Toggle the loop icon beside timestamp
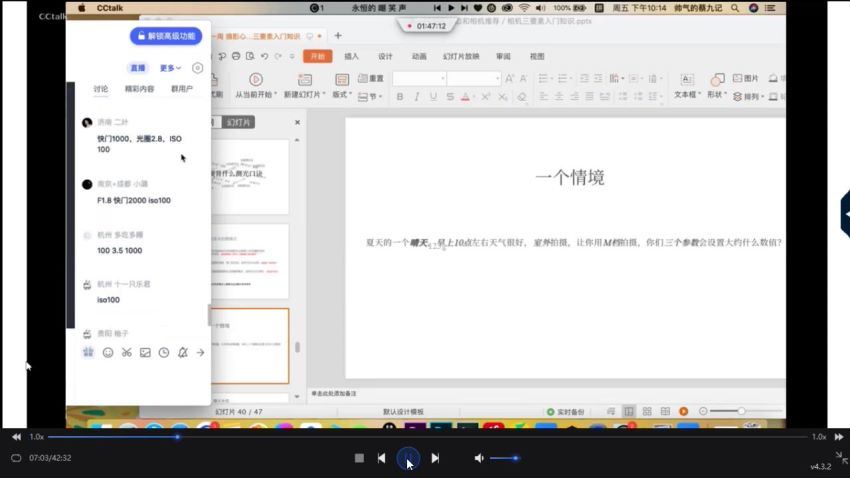 16,458
